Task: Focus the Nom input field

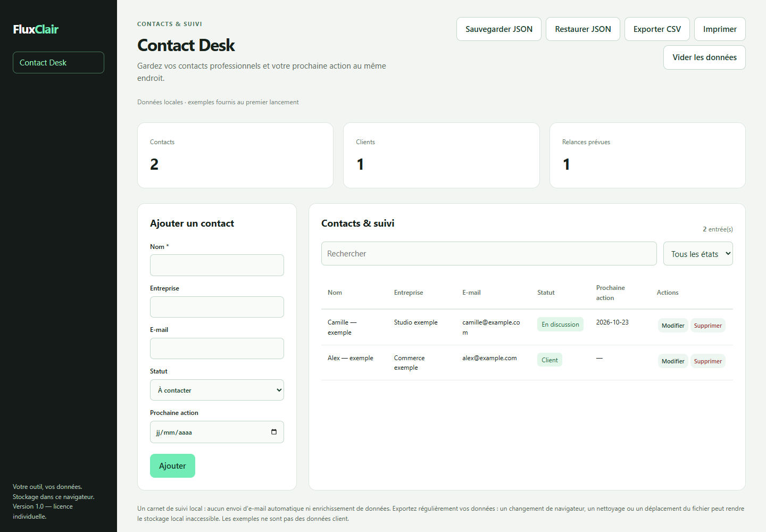Action: (x=217, y=265)
